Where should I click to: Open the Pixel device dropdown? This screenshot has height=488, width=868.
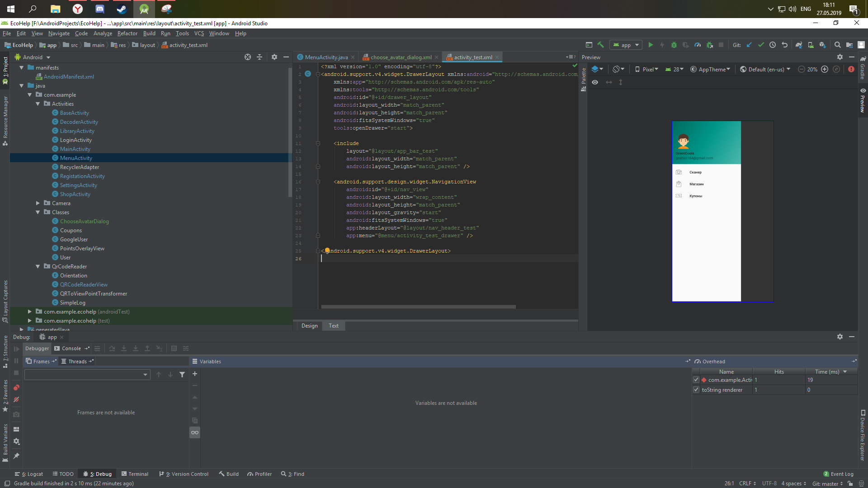click(646, 69)
